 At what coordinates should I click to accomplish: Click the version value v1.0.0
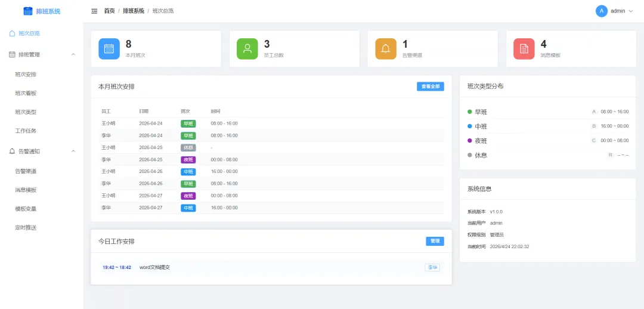point(496,212)
